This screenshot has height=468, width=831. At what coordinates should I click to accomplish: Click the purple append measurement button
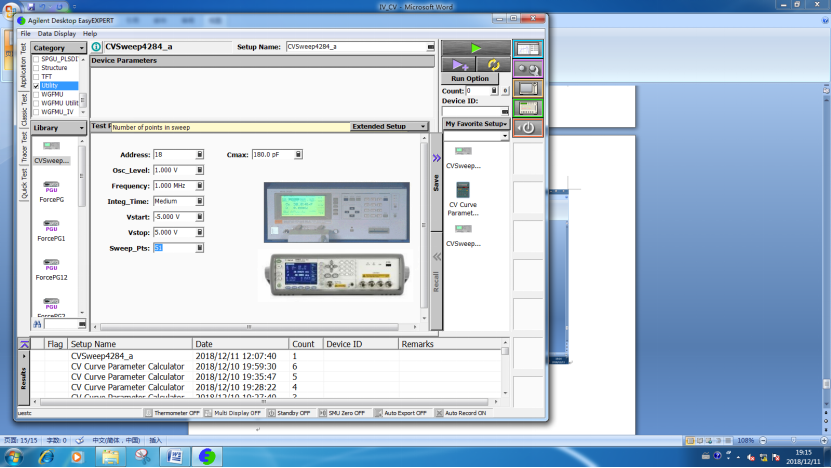(459, 65)
